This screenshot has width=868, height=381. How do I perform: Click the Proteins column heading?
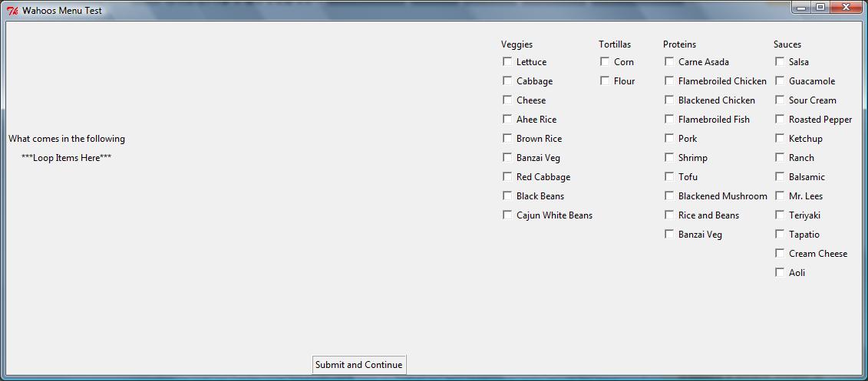tap(679, 44)
